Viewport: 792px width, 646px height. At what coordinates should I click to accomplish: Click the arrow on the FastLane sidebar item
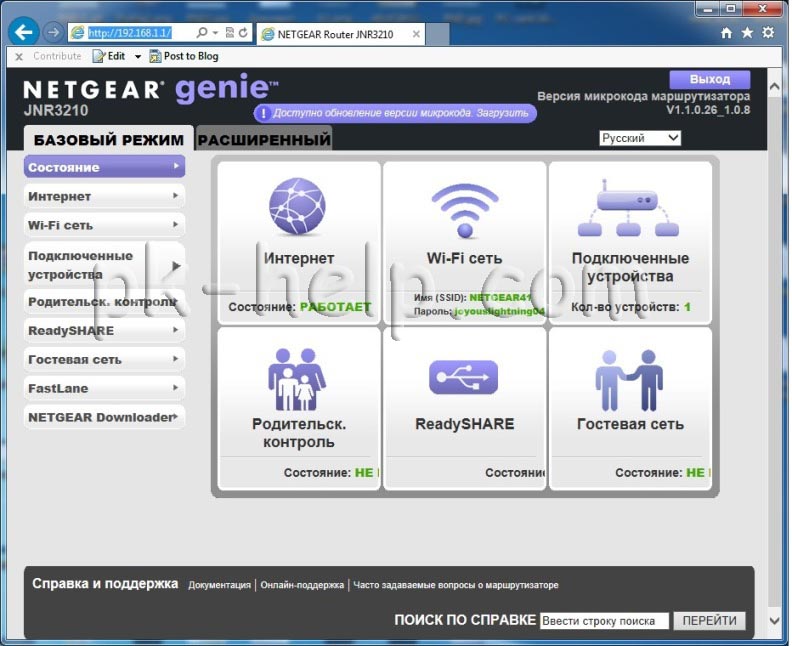[x=175, y=387]
